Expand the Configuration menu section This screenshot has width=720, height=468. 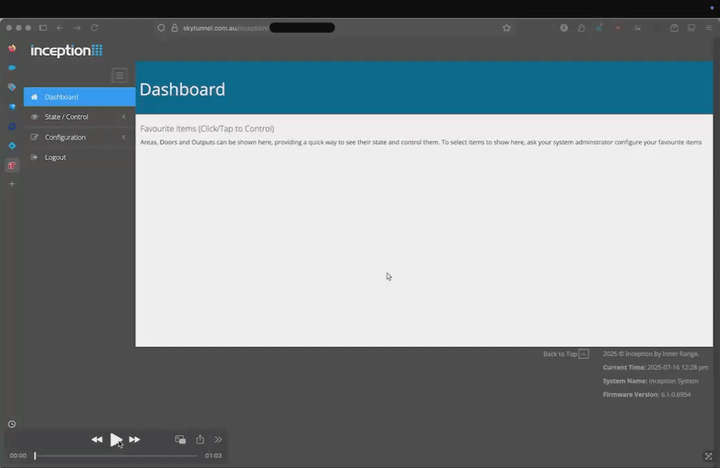(x=65, y=137)
